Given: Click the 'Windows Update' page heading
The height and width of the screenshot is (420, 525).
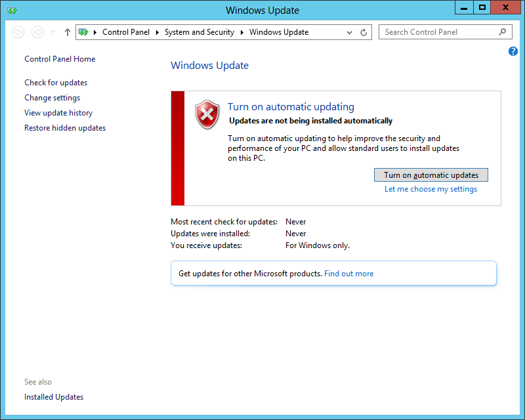Looking at the screenshot, I should [x=209, y=66].
